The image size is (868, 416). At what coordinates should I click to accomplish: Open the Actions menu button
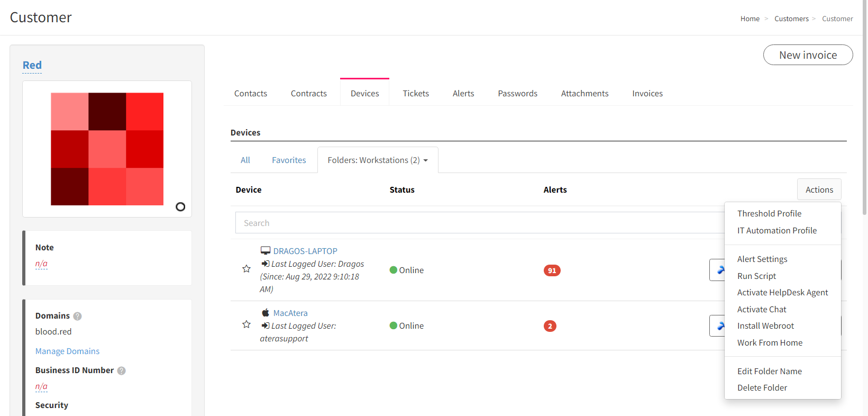pyautogui.click(x=819, y=189)
